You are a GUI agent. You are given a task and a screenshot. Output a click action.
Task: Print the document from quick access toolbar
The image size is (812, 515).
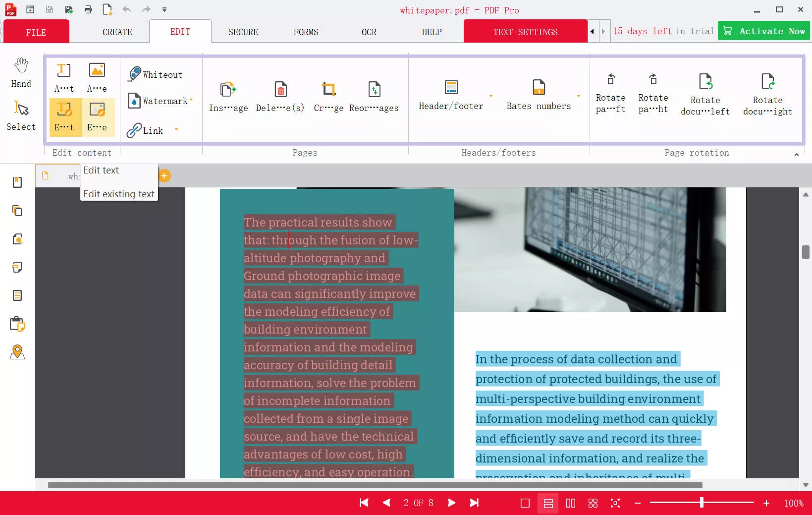[88, 9]
